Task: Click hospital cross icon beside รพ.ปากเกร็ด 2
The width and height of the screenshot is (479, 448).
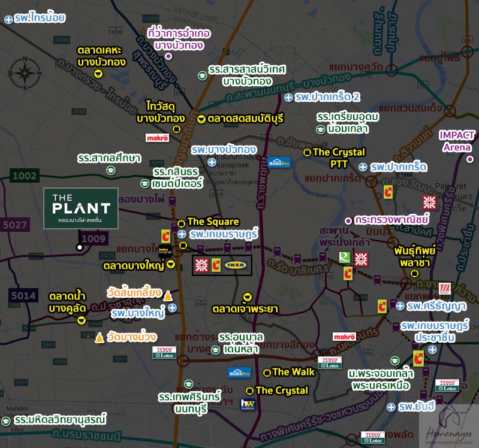Action: [x=288, y=98]
